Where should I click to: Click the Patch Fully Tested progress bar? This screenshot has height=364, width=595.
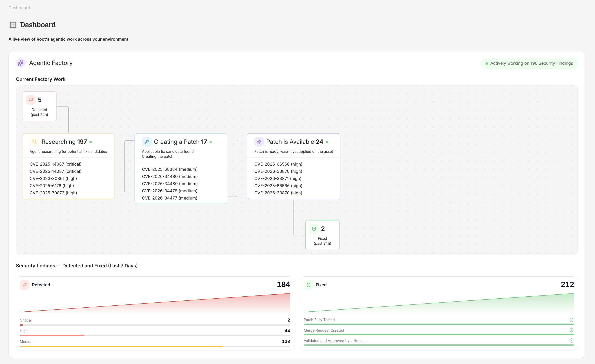439,324
